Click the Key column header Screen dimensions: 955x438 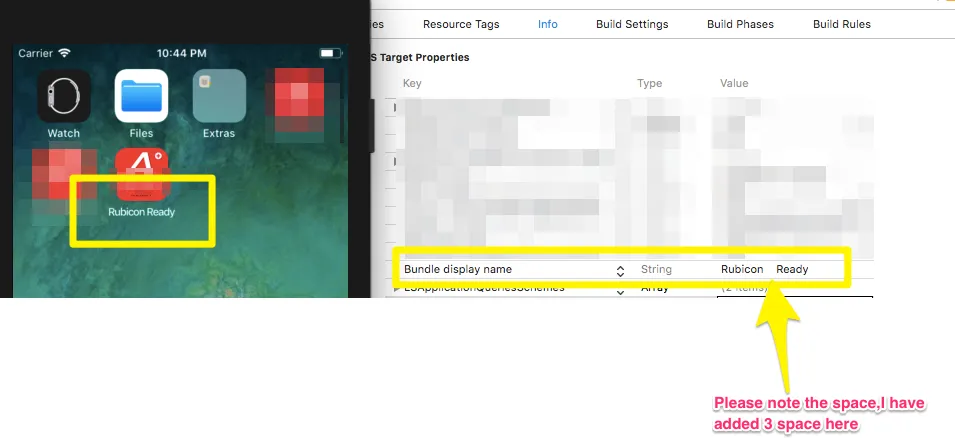[x=412, y=83]
